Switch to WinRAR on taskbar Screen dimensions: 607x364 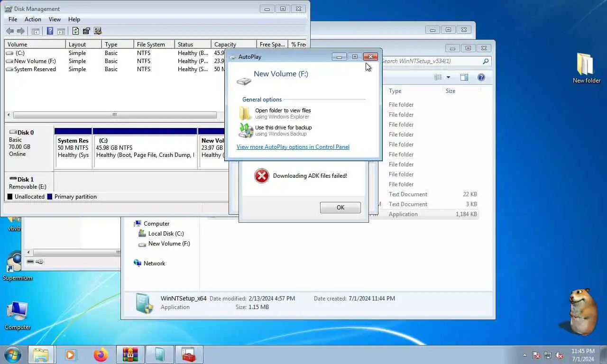click(130, 355)
